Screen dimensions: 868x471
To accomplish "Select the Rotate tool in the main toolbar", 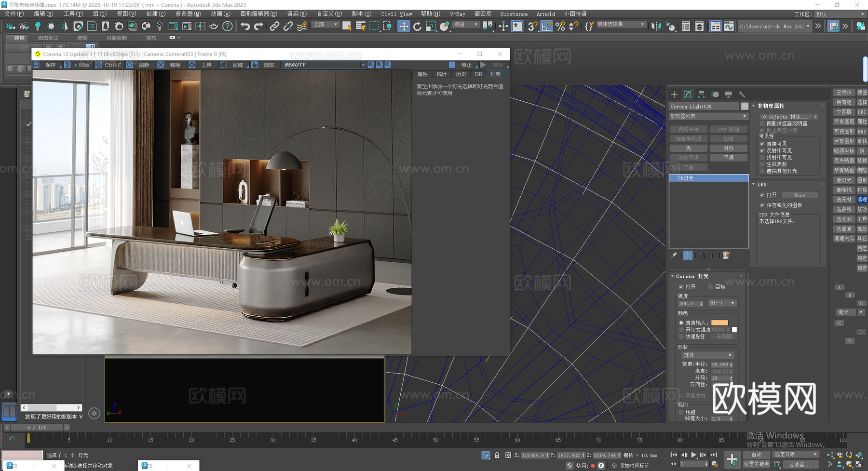I will (418, 27).
